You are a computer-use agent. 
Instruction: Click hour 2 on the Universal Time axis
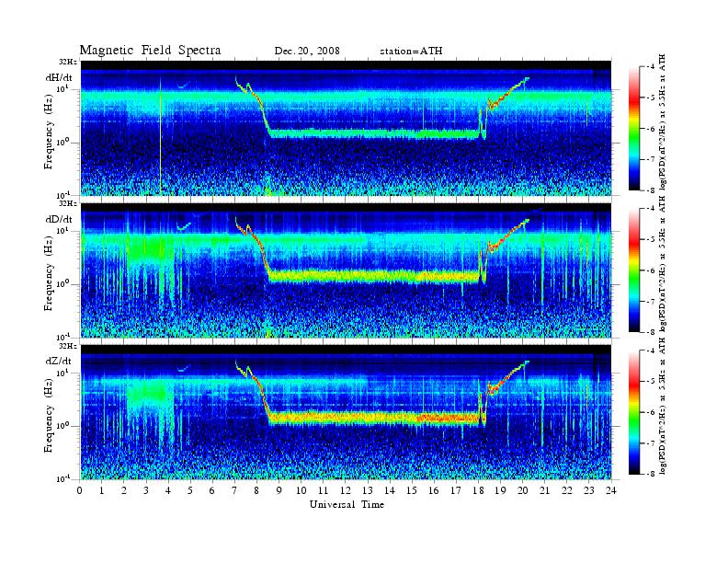pyautogui.click(x=124, y=490)
